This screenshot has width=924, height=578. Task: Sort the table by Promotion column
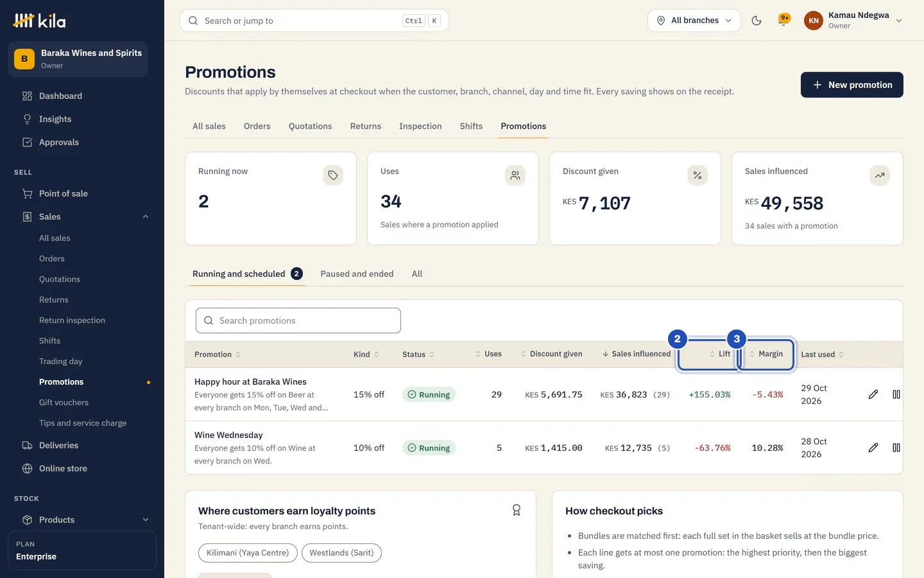tap(218, 355)
